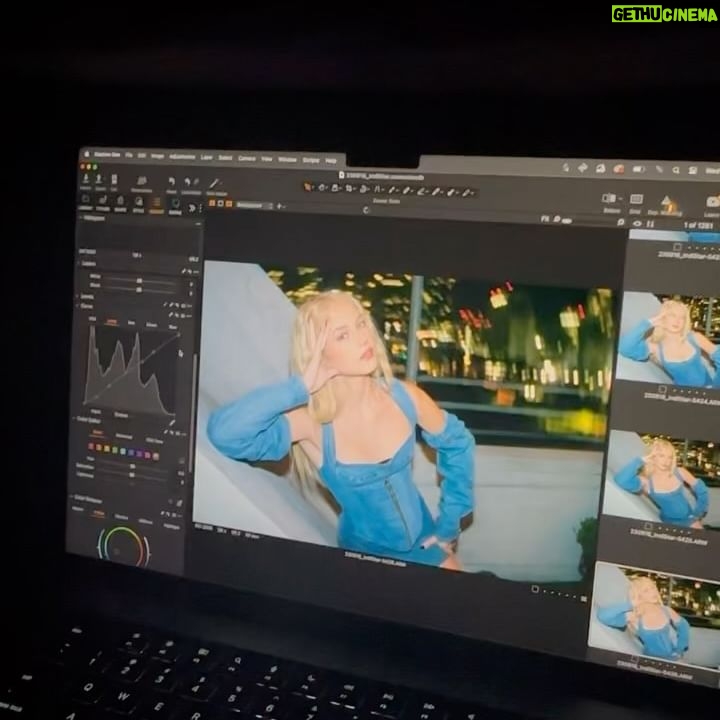Click the first multi-view viewer icon
The height and width of the screenshot is (720, 720).
click(212, 203)
